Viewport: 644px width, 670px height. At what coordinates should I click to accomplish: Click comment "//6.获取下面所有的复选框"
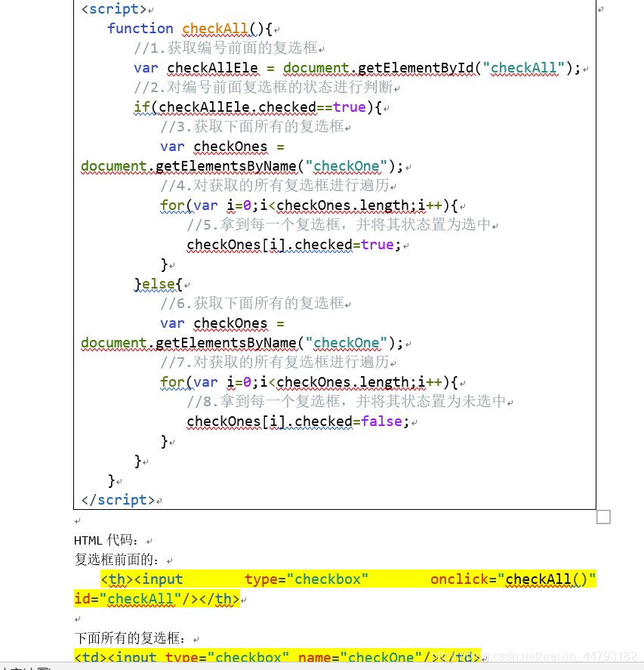pos(252,304)
